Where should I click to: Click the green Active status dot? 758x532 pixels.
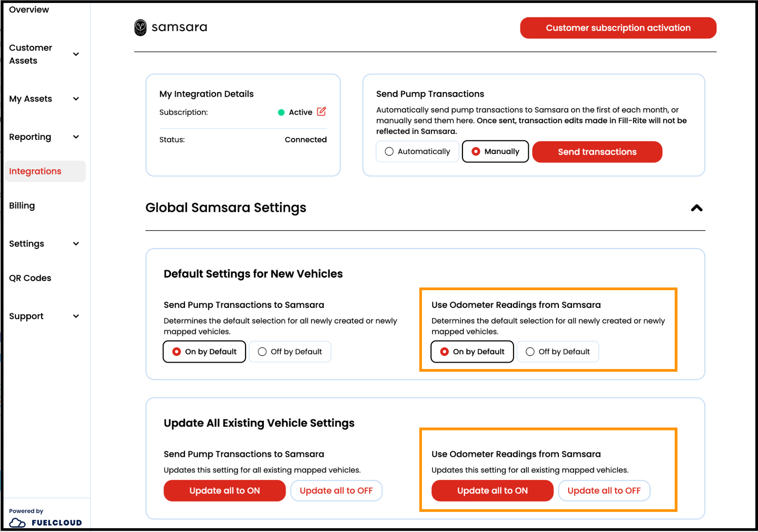pyautogui.click(x=281, y=112)
